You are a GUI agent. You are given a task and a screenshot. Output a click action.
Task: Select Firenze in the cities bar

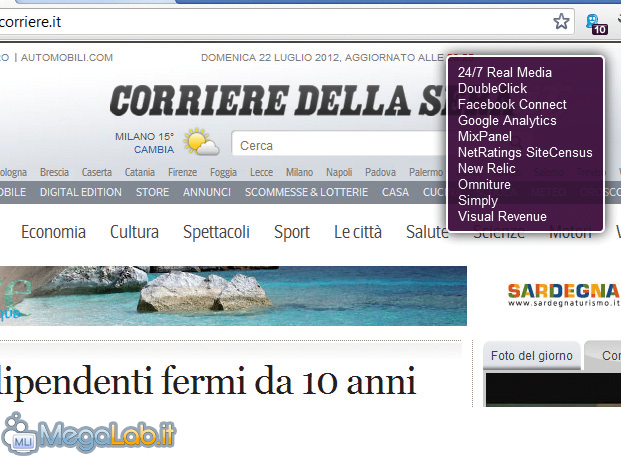point(182,172)
